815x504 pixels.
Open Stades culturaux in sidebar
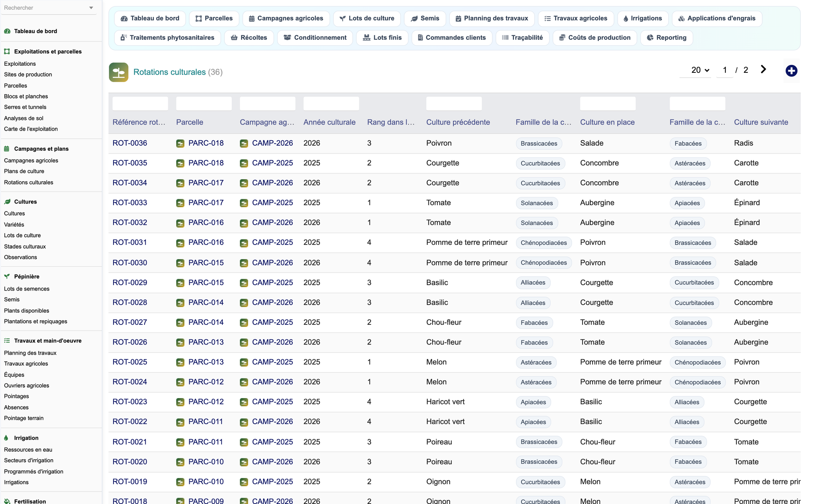(25, 247)
